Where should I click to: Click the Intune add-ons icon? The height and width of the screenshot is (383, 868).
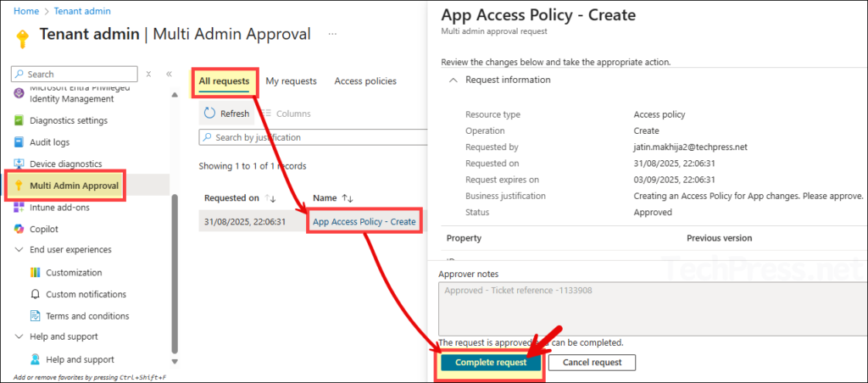click(19, 208)
